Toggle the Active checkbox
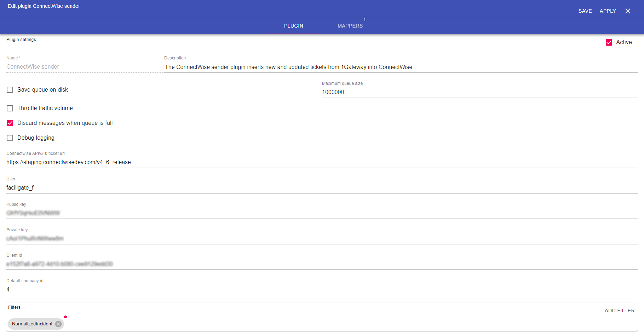 [x=609, y=42]
